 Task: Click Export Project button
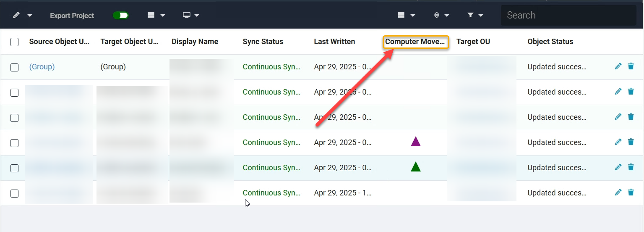pos(72,16)
